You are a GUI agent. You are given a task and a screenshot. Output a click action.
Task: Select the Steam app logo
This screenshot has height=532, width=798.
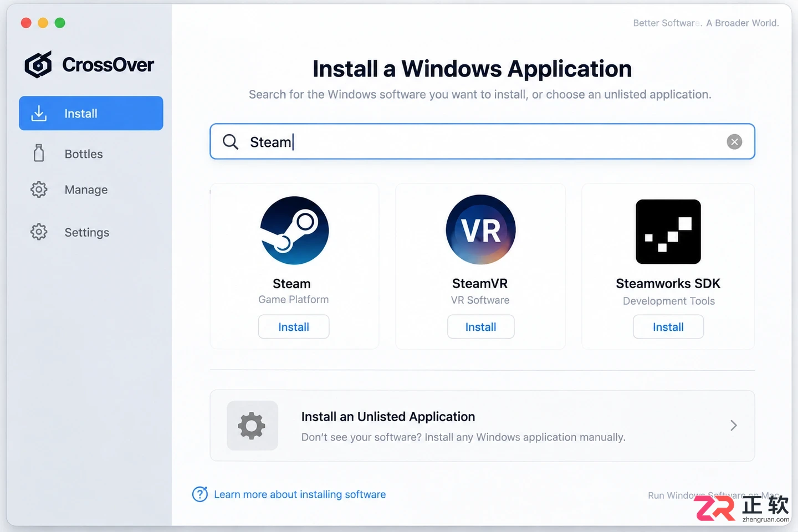click(x=294, y=230)
